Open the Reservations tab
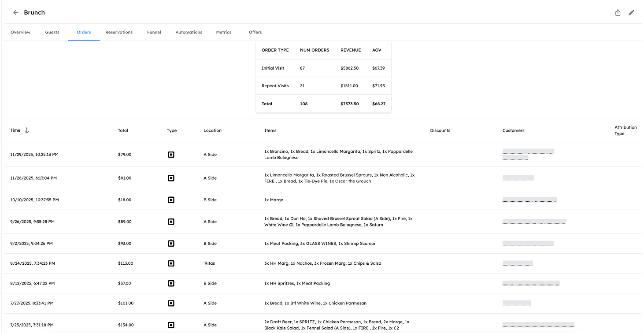This screenshot has width=644, height=333. click(119, 32)
